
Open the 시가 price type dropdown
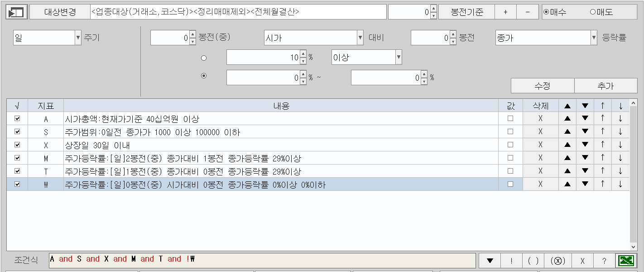[x=360, y=38]
